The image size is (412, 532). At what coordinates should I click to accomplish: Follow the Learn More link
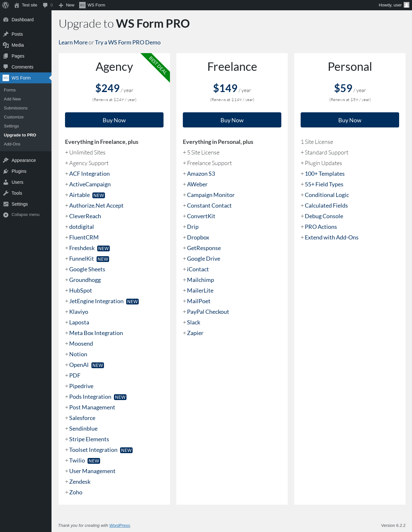[73, 42]
